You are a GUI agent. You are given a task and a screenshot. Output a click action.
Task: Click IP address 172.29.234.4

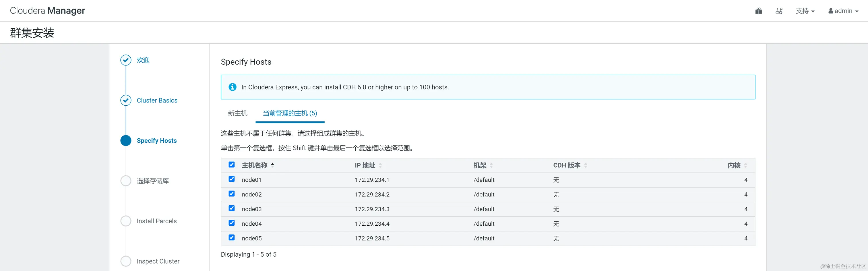(372, 224)
